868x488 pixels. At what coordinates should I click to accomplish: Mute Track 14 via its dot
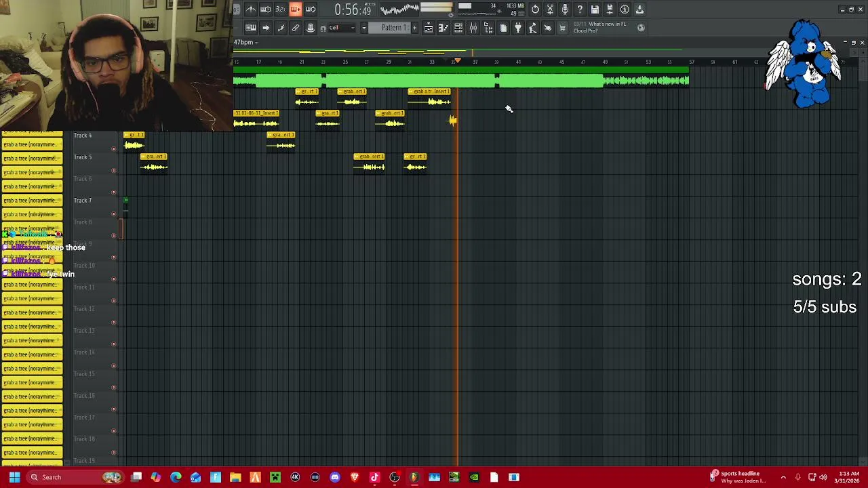[x=113, y=365]
